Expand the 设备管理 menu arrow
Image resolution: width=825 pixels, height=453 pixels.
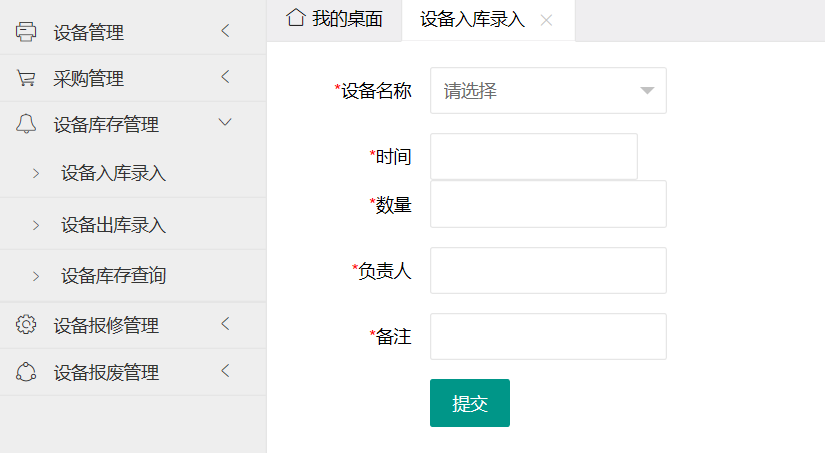225,31
